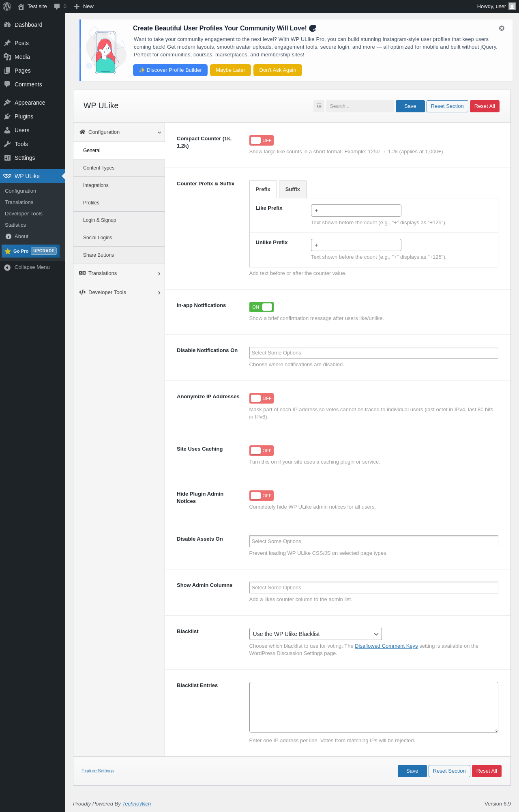Click the Media icon in the sidebar
Image resolution: width=519 pixels, height=812 pixels.
click(x=7, y=57)
